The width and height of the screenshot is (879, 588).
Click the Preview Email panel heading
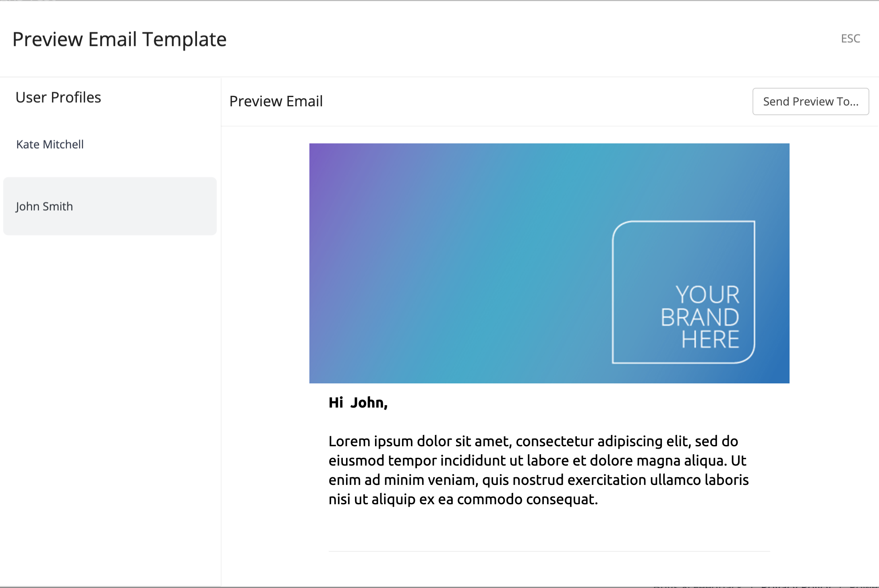point(276,101)
